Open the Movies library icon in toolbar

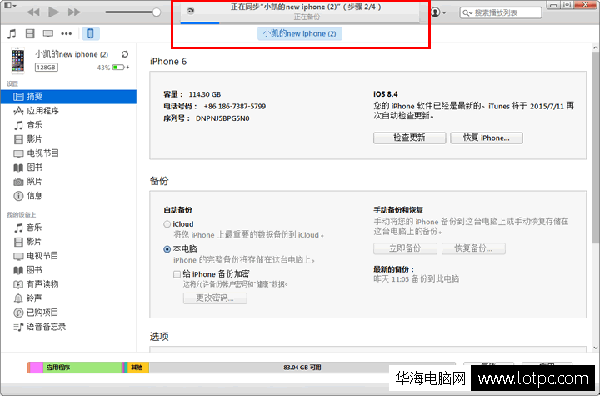(x=30, y=34)
